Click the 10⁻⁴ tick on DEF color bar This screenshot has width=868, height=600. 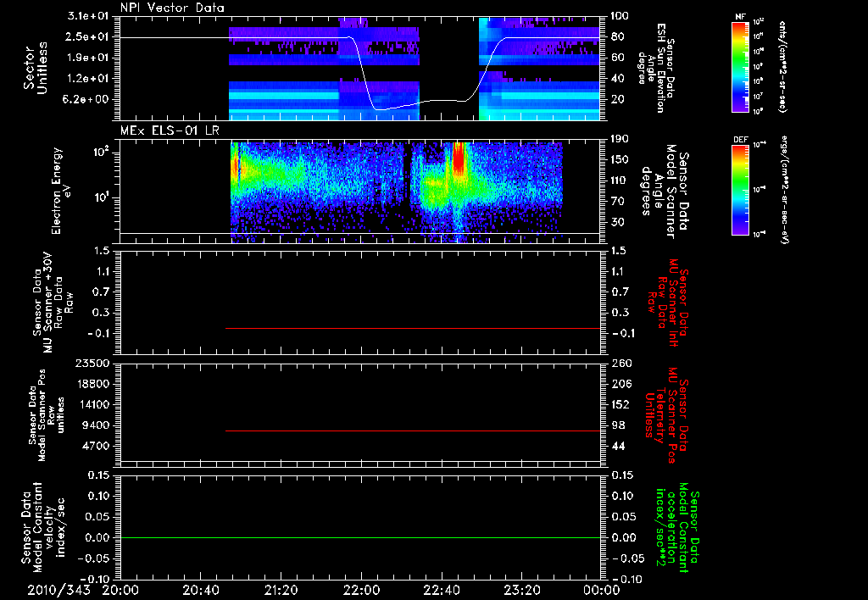[759, 145]
